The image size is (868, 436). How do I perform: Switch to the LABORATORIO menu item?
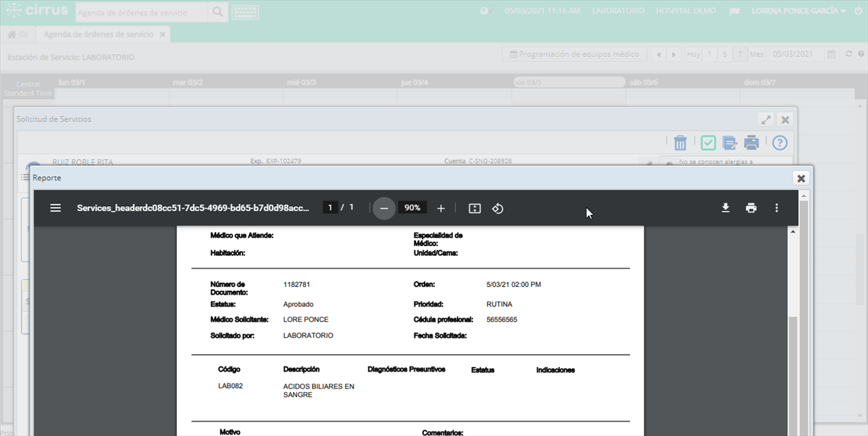618,10
